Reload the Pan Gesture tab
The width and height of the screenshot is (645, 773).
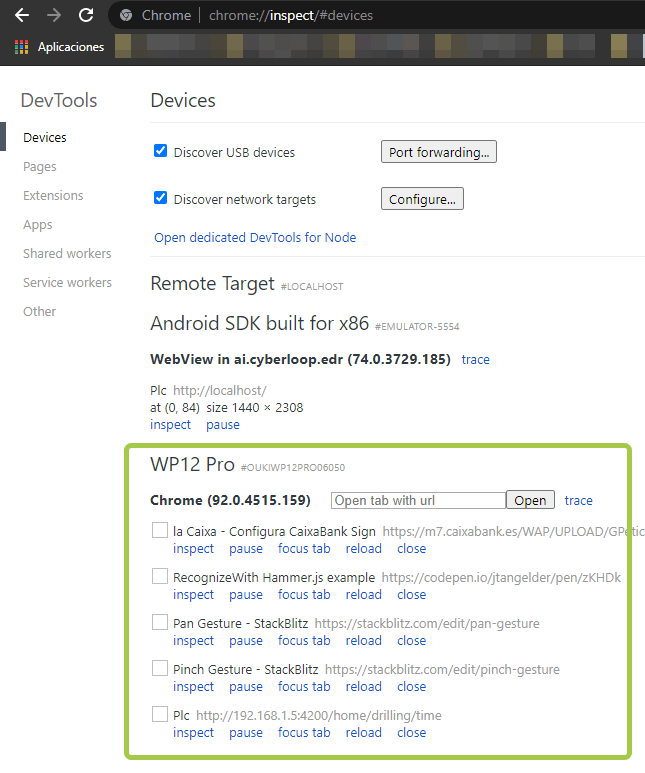[x=363, y=640]
